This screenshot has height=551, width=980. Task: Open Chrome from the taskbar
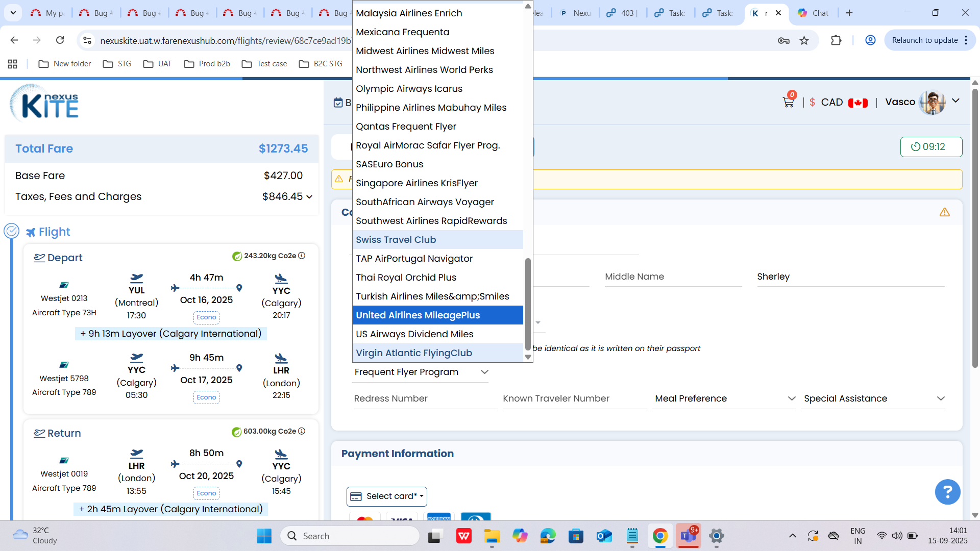click(x=660, y=536)
